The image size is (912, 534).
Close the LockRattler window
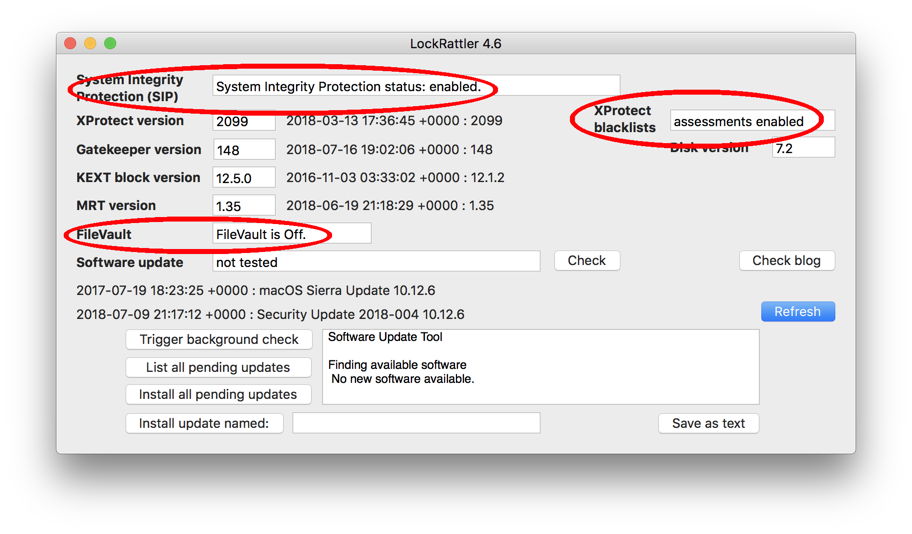coord(70,44)
